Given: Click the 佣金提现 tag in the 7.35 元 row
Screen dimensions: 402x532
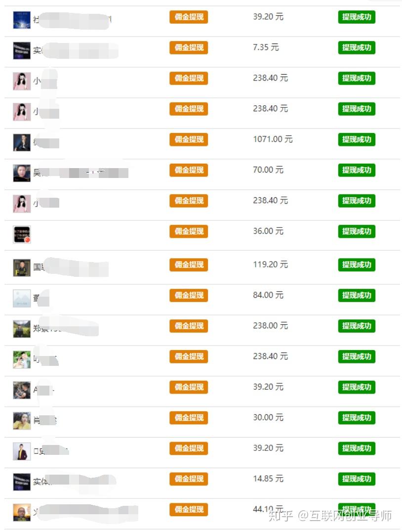Looking at the screenshot, I should [189, 47].
